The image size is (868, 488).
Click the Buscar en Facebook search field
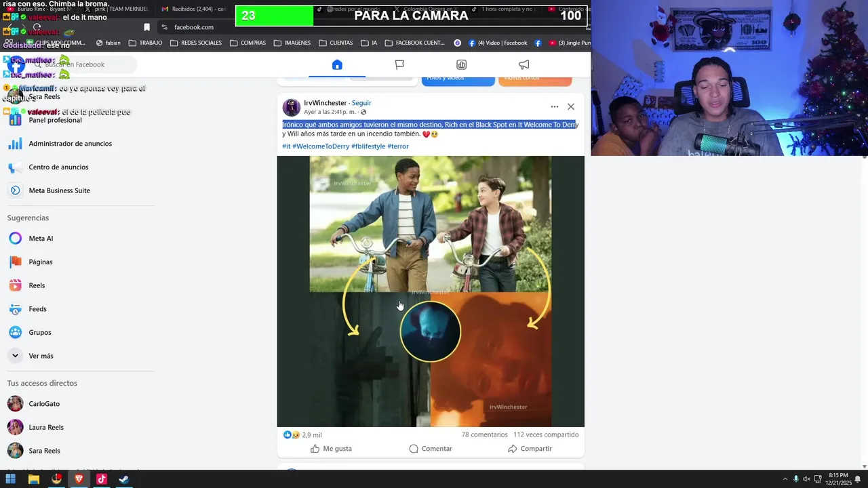(85, 64)
